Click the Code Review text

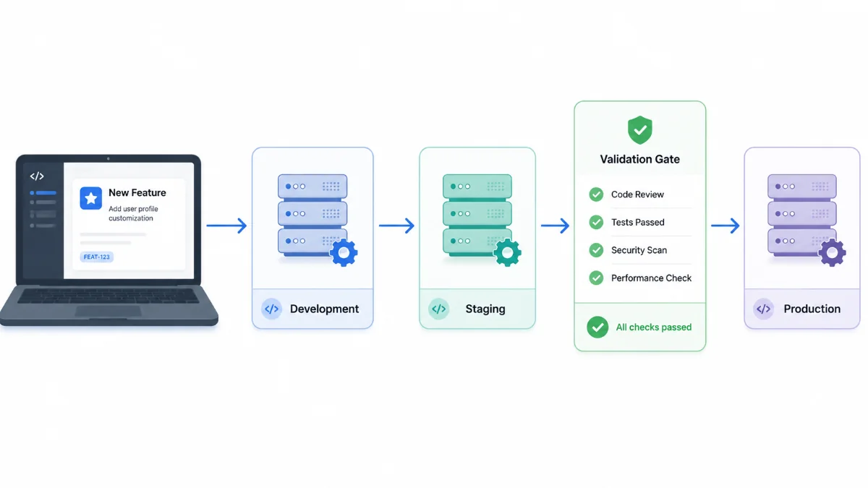click(637, 194)
